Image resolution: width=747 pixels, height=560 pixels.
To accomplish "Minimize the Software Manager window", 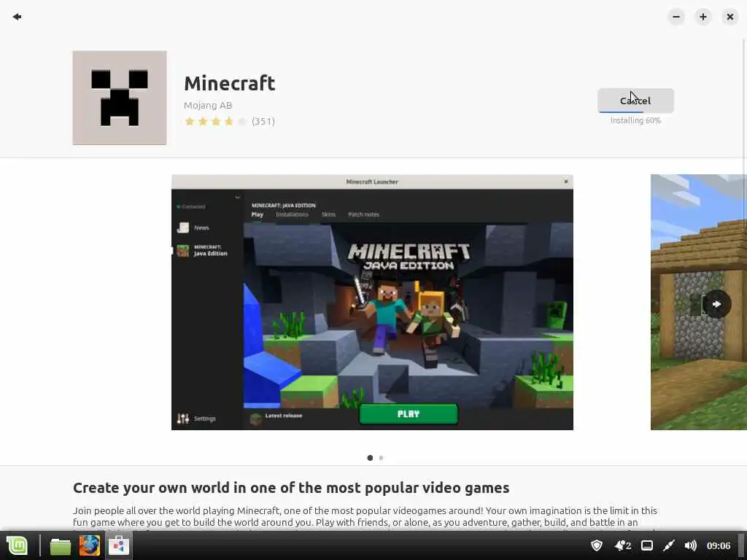I will tap(676, 17).
